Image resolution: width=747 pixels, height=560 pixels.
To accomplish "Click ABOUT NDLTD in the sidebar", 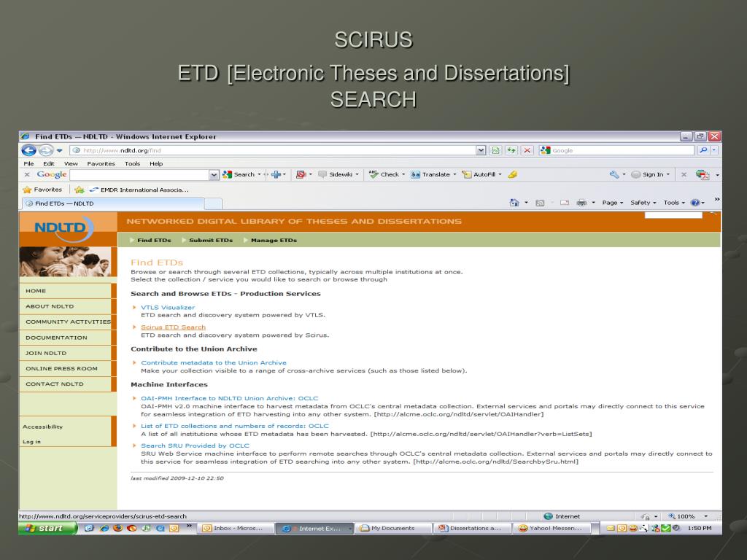I will (x=65, y=307).
